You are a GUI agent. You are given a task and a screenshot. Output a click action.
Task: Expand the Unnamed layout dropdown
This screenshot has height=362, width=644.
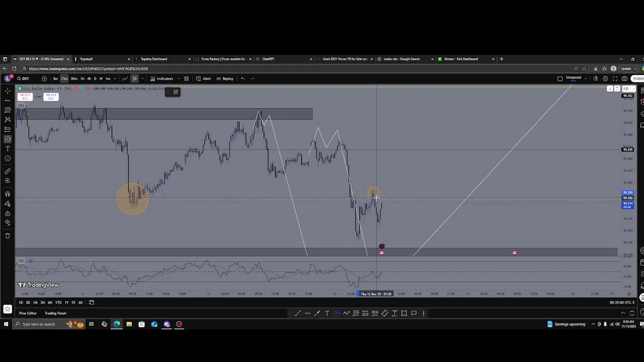click(x=586, y=78)
